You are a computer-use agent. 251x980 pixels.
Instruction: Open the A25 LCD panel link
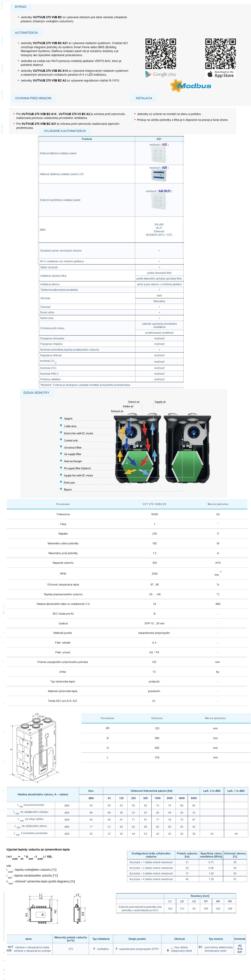[164, 167]
